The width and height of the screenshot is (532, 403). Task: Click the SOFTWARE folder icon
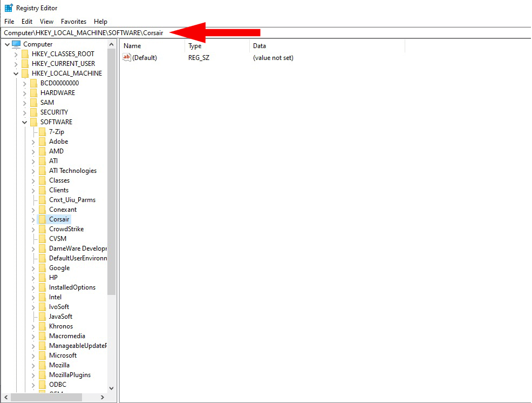click(x=33, y=122)
